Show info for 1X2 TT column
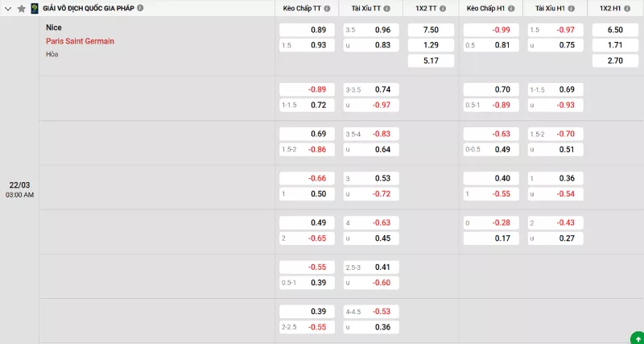Viewport: 644px width, 344px height. [x=443, y=8]
